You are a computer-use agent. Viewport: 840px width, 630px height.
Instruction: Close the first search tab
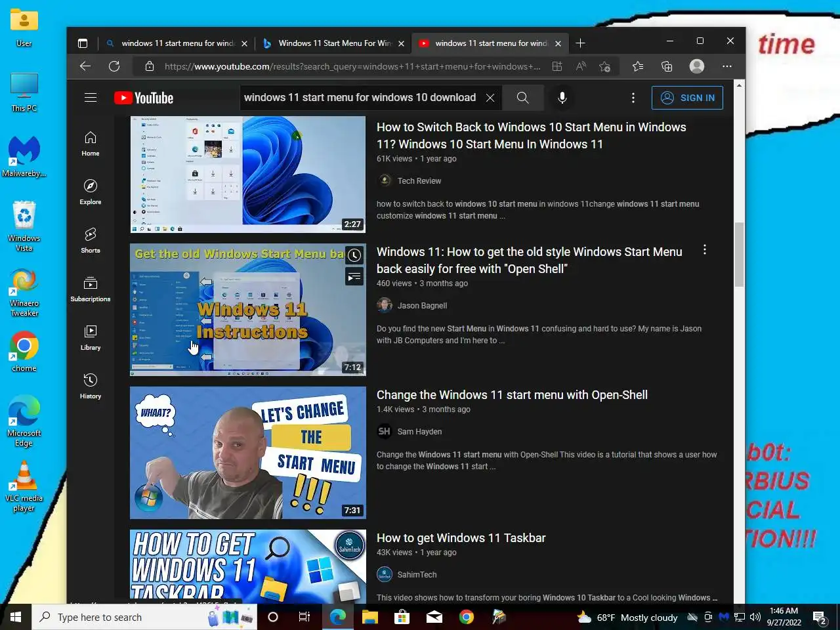tap(244, 44)
